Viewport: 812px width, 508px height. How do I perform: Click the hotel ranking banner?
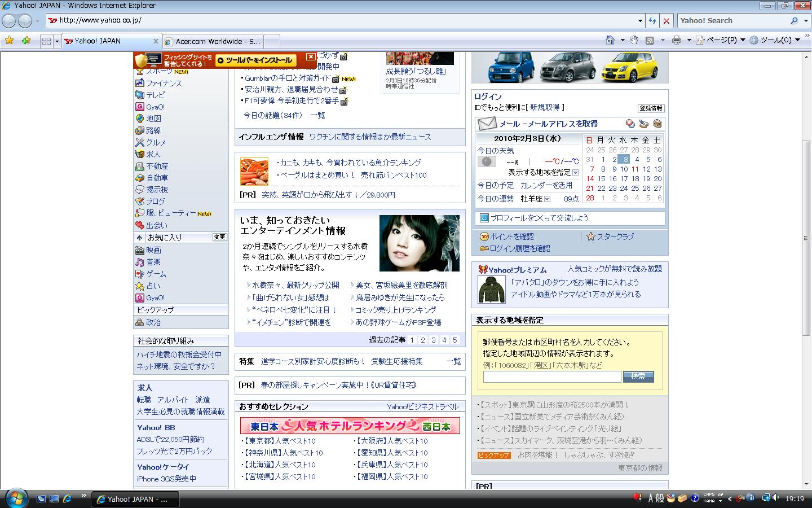coord(350,426)
